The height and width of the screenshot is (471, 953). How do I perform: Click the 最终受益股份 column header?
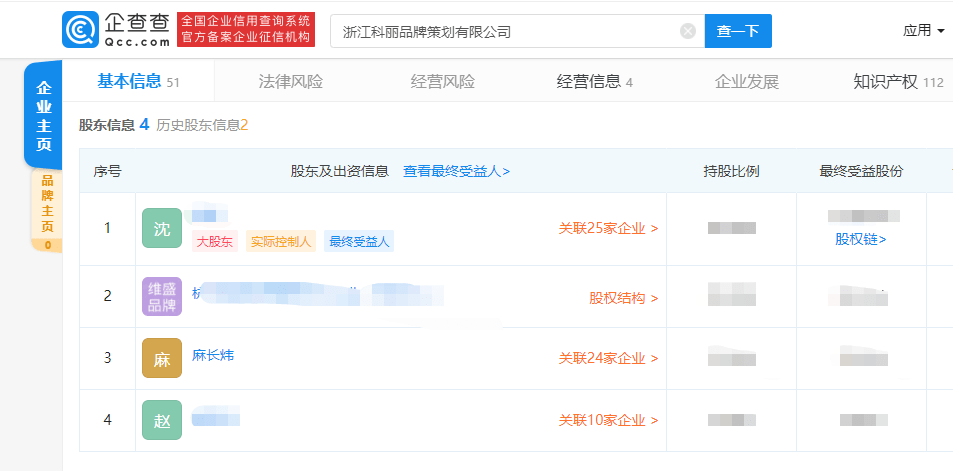click(x=861, y=171)
